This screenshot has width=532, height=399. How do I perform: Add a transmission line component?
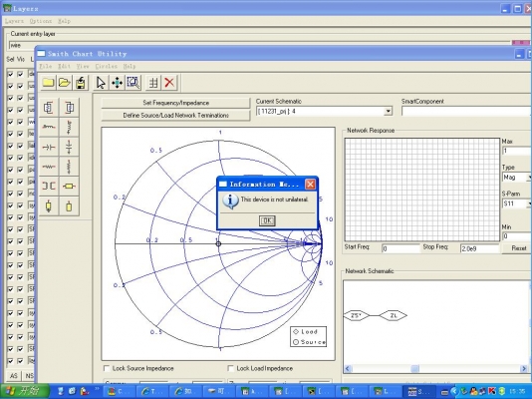click(x=69, y=186)
